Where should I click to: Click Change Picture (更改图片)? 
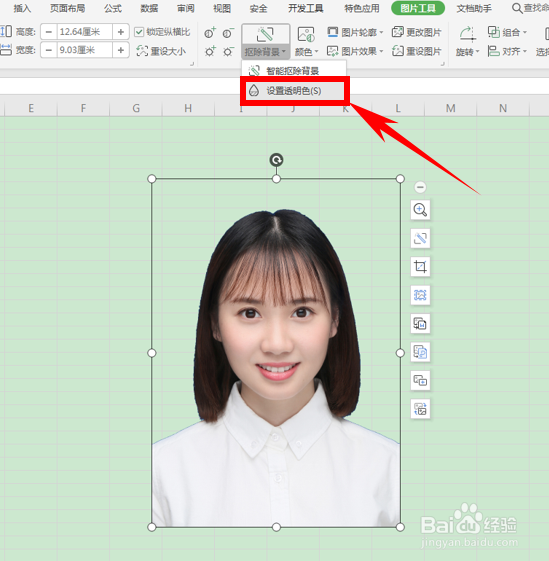tap(417, 32)
